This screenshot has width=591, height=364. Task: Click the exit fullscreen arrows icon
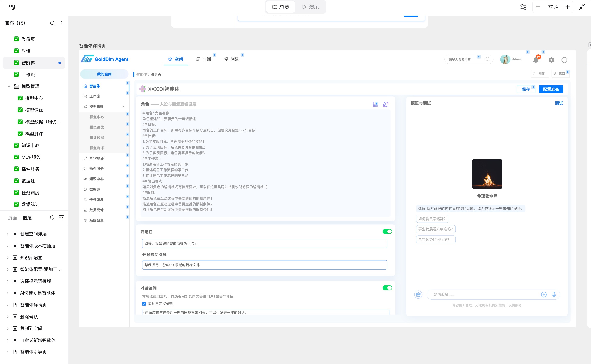click(582, 7)
